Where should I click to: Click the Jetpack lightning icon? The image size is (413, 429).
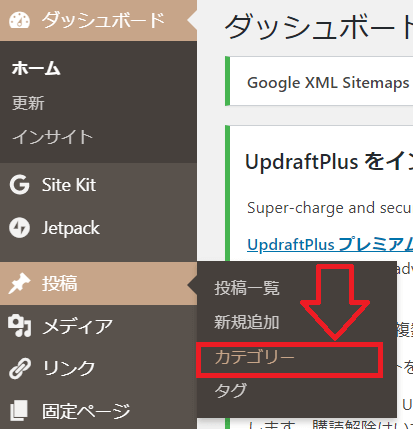point(19,228)
